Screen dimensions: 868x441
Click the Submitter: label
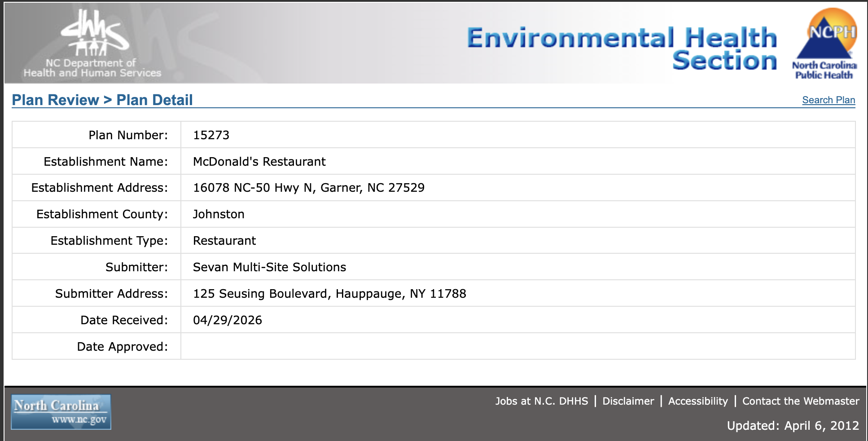tap(136, 267)
